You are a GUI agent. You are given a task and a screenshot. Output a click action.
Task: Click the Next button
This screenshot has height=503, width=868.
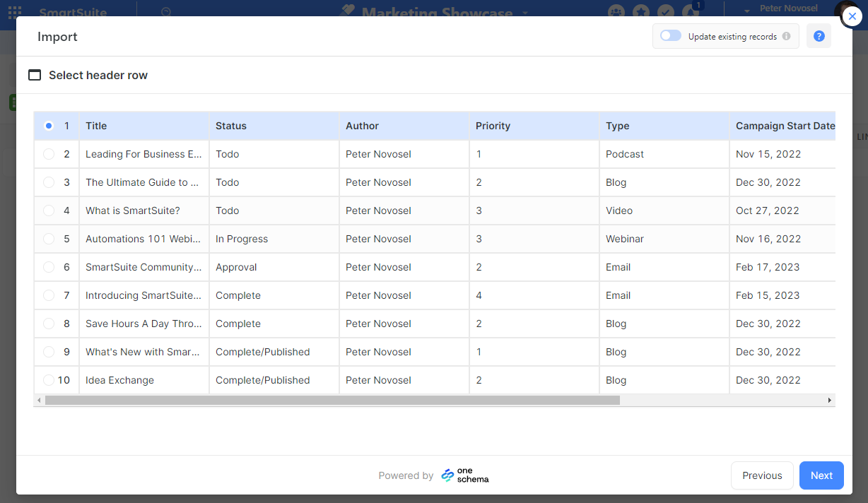click(821, 475)
